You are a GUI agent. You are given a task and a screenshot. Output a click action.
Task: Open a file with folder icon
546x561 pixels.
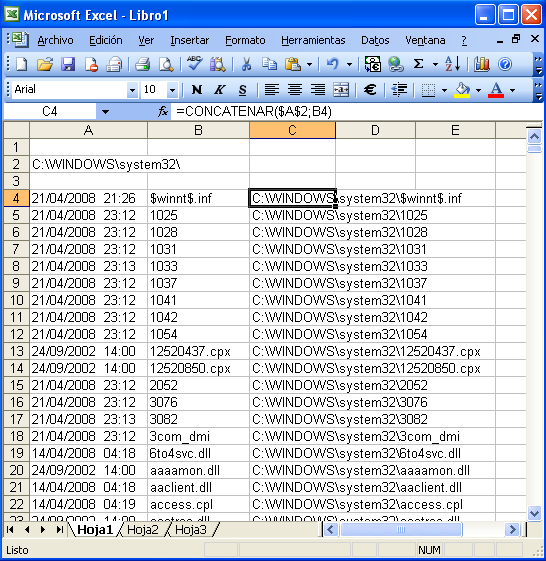coord(45,64)
